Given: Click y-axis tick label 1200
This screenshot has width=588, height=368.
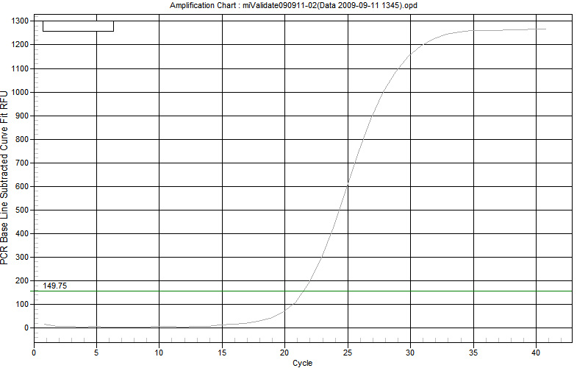Looking at the screenshot, I should tap(20, 45).
